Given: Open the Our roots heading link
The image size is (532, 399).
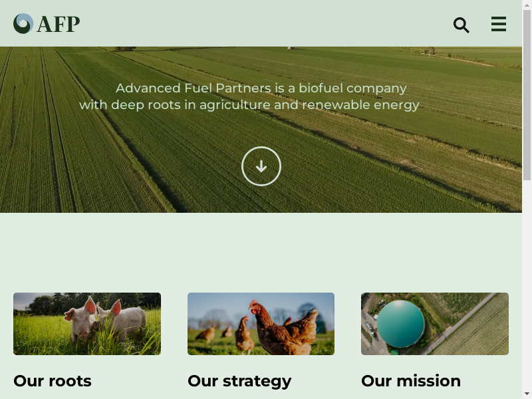Looking at the screenshot, I should point(53,380).
